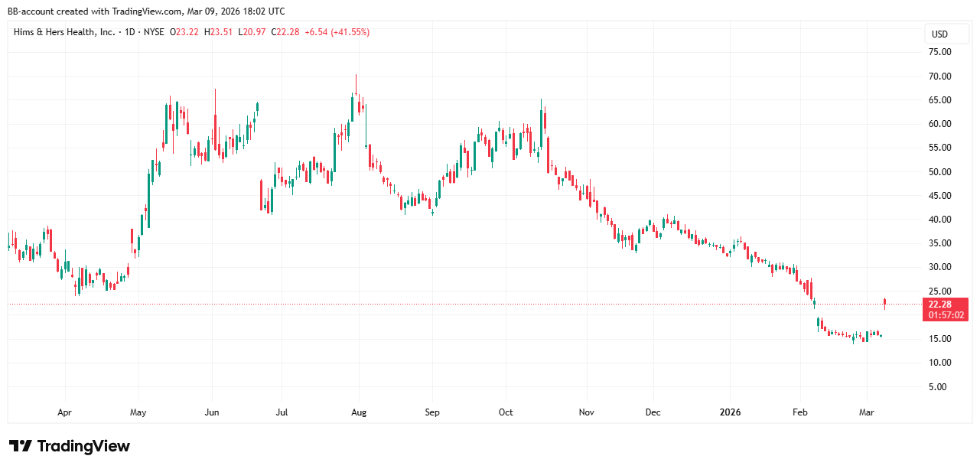The image size is (980, 469).
Task: Click the Hims & Hers Health, Inc. symbol title
Action: 64,32
